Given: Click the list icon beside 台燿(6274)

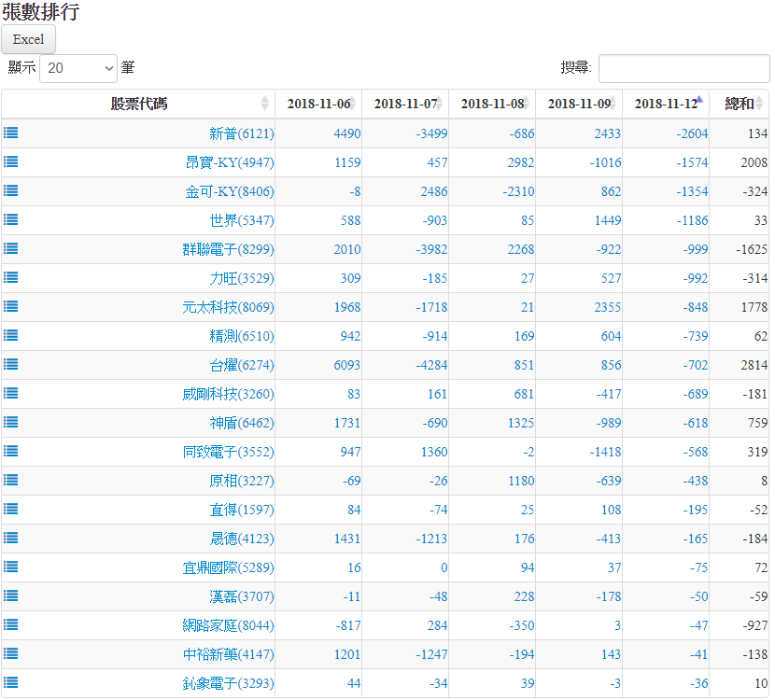Looking at the screenshot, I should pyautogui.click(x=11, y=365).
